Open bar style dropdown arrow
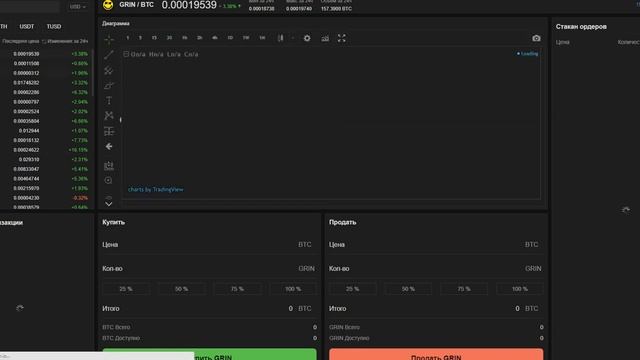 pyautogui.click(x=293, y=38)
